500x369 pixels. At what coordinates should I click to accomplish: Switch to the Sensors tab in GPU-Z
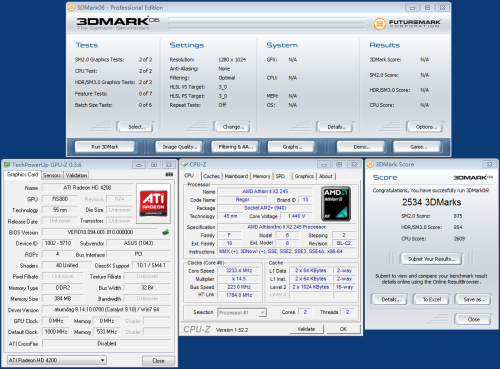coord(52,175)
